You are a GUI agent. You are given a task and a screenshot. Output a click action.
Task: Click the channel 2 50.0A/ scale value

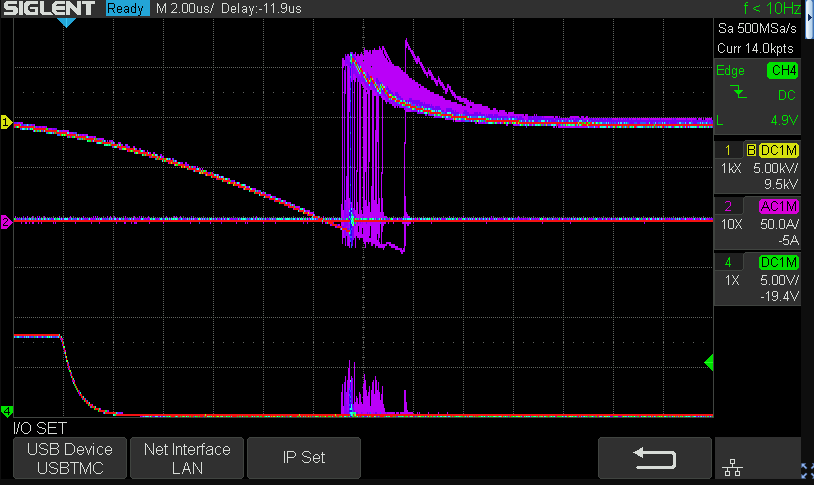(x=779, y=224)
